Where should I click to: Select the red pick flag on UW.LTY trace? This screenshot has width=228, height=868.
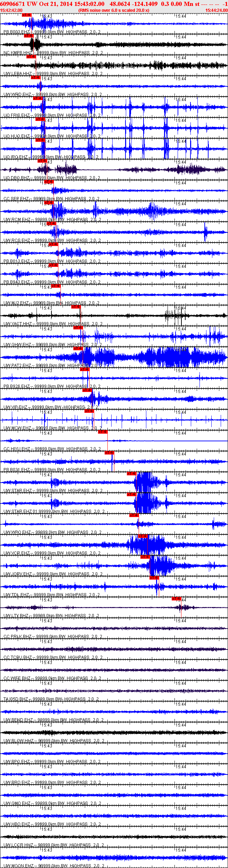coord(176,598)
